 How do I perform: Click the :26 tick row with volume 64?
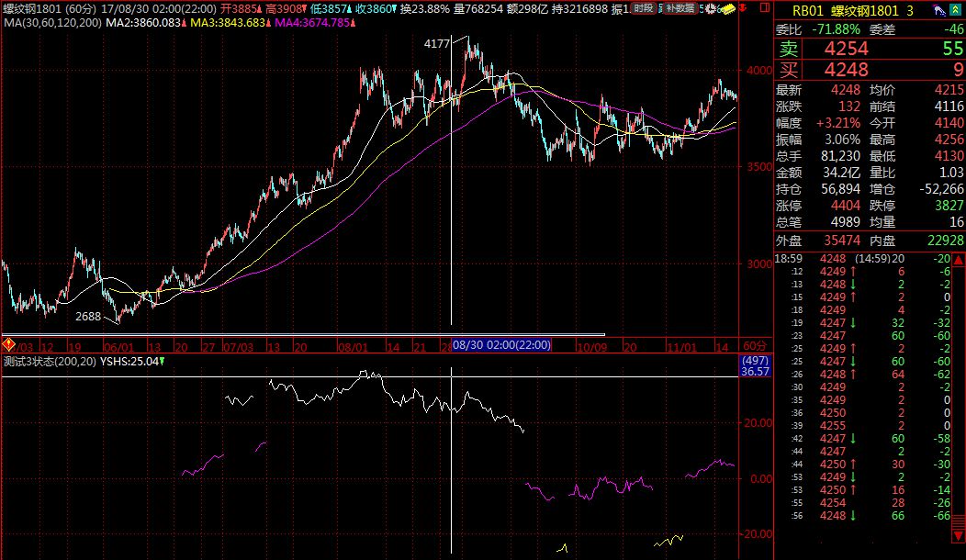(863, 375)
